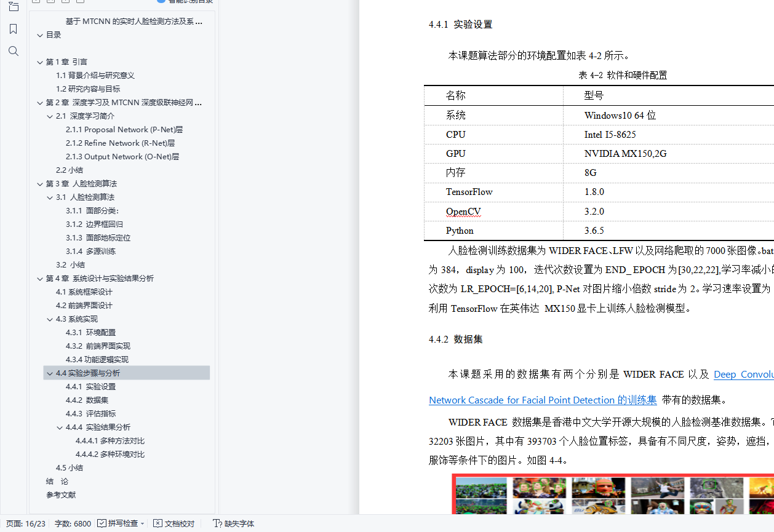This screenshot has height=532, width=774.
Task: Collapse the 2.1 深度学习简介 node
Action: click(x=50, y=116)
